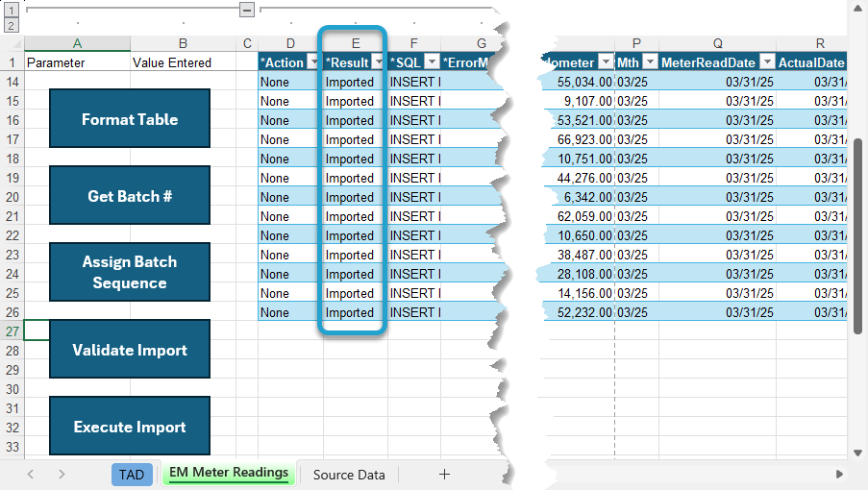Show outline level 1 columns

12,10
